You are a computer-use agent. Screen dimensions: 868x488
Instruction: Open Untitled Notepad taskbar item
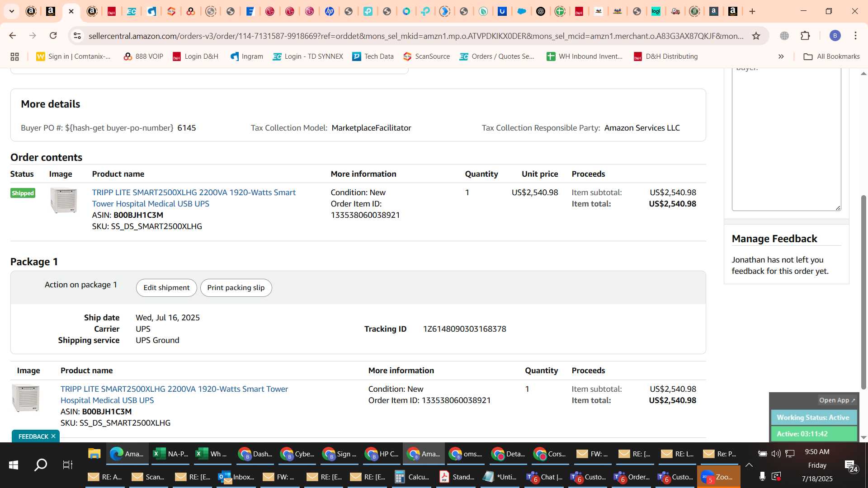[x=500, y=477]
